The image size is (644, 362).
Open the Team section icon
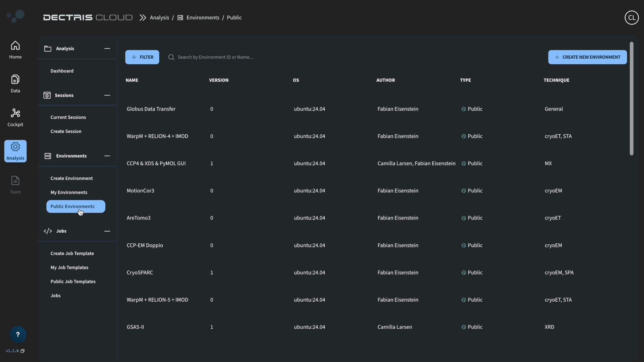point(15,181)
